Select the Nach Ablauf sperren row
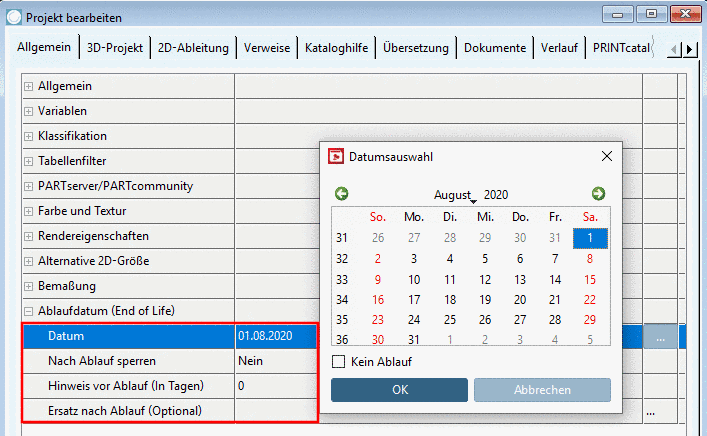This screenshot has height=436, width=707. 129,361
